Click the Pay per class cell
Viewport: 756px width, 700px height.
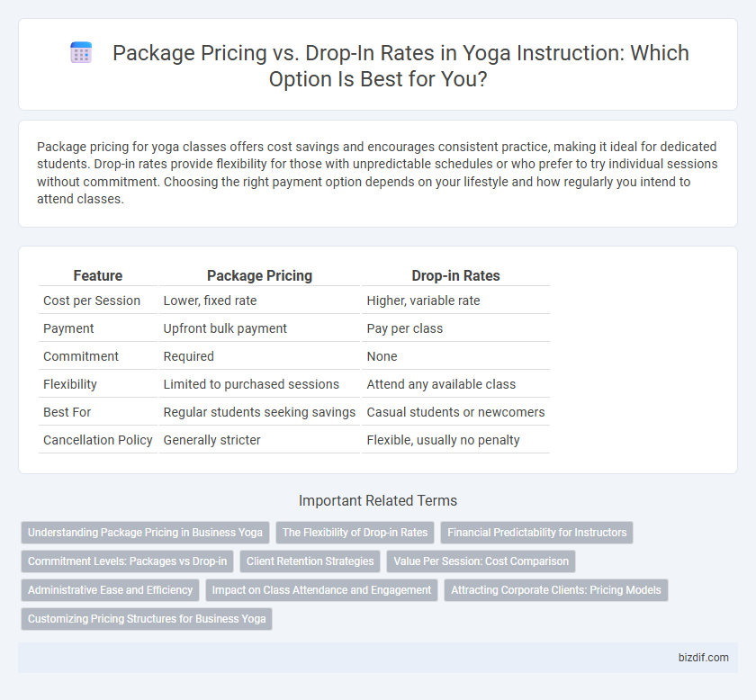(x=455, y=328)
